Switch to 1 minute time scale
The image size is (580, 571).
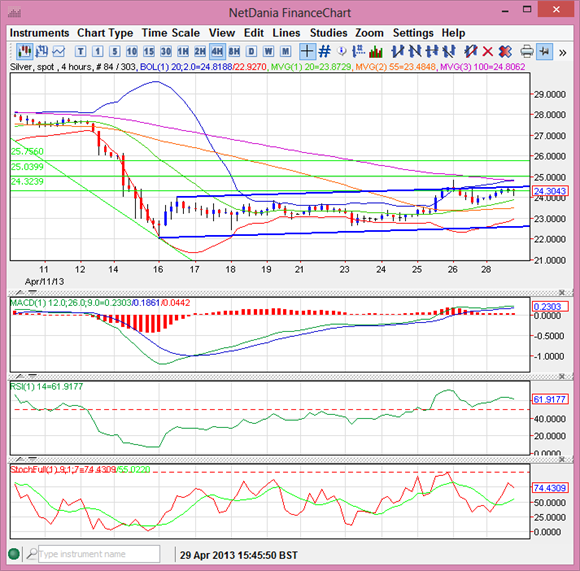click(98, 51)
